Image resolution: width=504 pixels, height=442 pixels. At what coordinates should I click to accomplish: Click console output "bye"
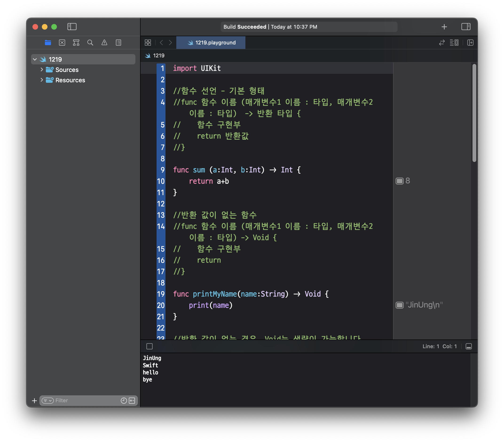(x=147, y=380)
